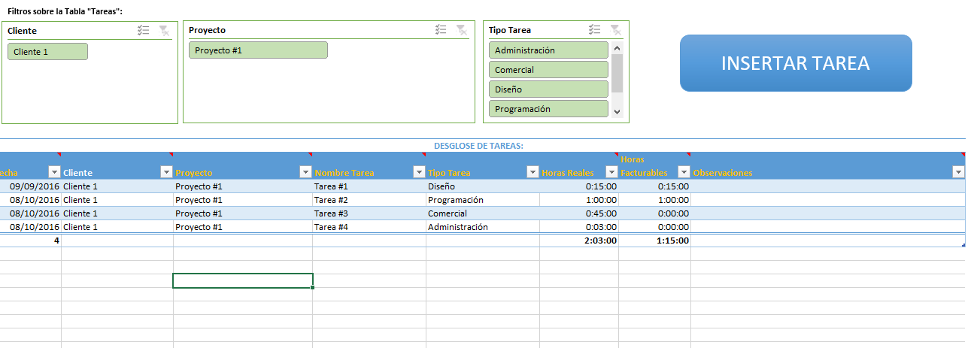Toggle Administración filter in Tipo Tarea

click(548, 50)
